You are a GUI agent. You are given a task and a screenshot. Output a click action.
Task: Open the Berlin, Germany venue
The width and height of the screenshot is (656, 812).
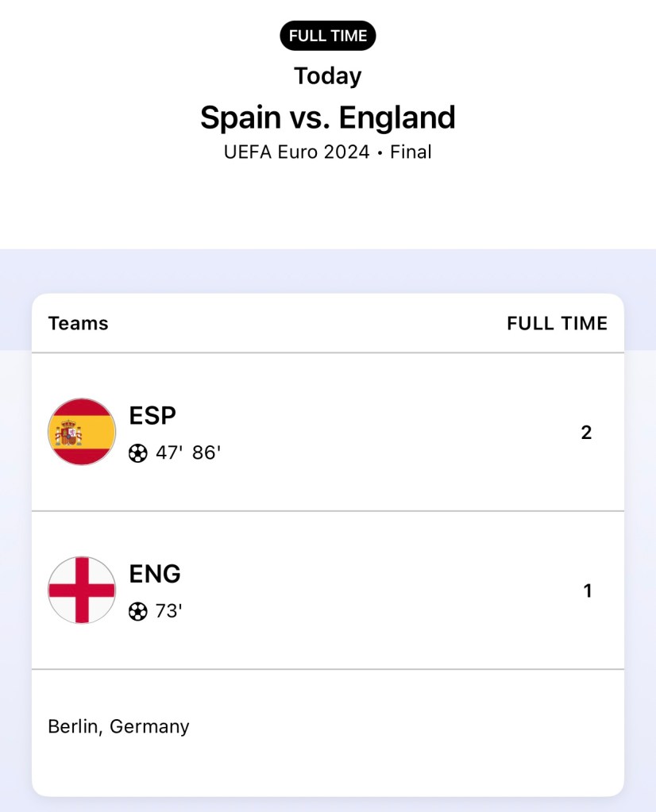coord(118,726)
